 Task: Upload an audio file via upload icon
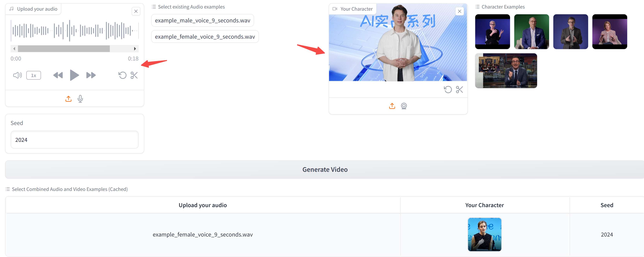pos(68,99)
